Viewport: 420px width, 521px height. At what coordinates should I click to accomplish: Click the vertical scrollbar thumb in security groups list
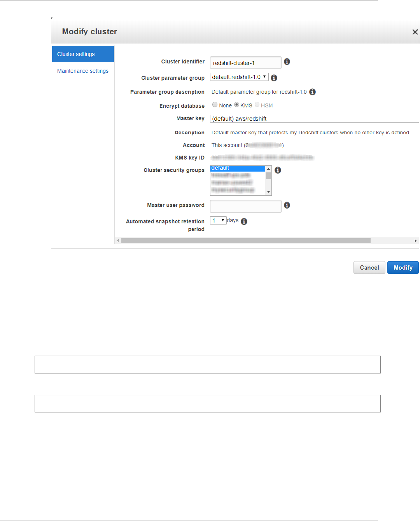[x=268, y=175]
